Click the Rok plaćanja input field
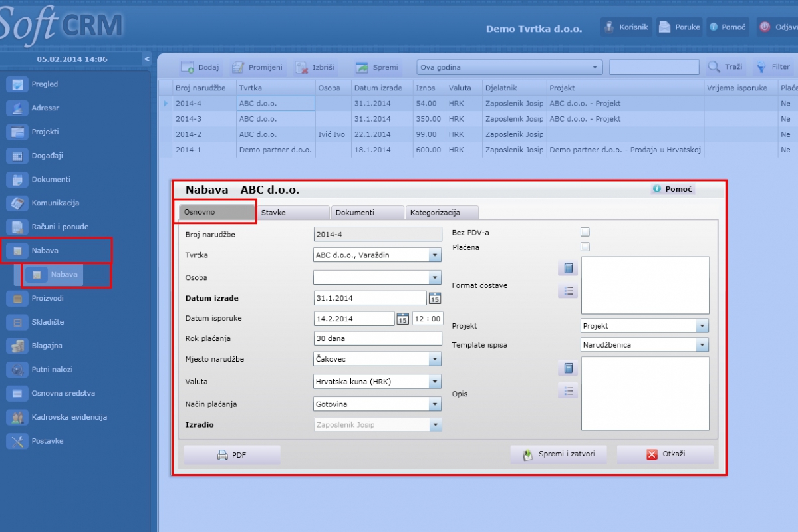 pos(378,338)
